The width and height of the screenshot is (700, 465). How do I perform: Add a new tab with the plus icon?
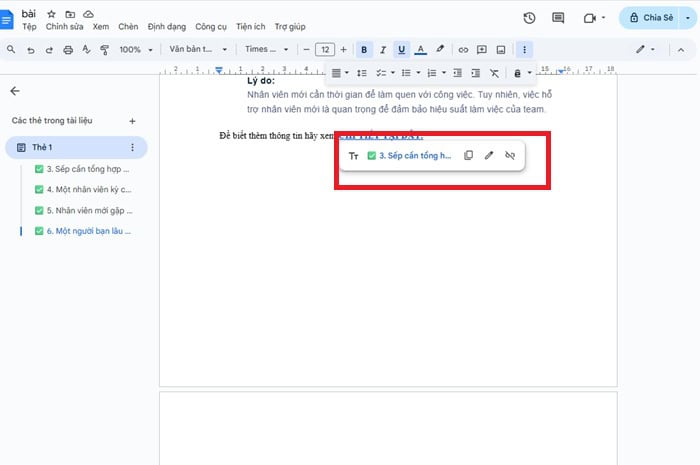click(x=132, y=121)
